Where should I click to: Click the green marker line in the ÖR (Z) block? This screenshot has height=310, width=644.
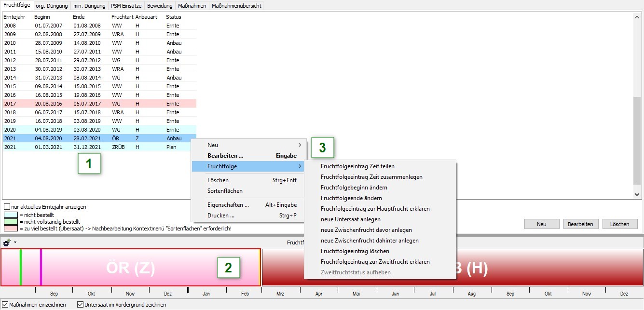coord(21,268)
